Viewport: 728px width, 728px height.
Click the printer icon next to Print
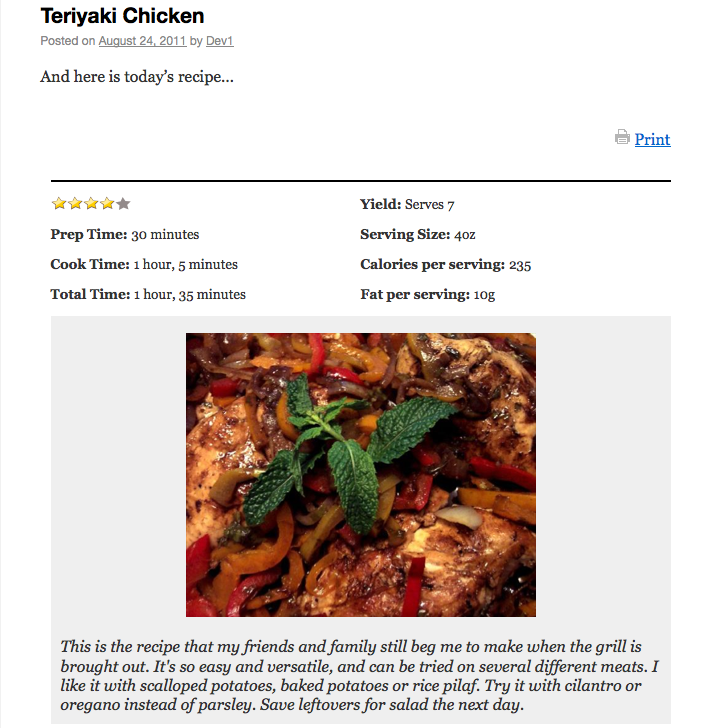[x=622, y=137]
